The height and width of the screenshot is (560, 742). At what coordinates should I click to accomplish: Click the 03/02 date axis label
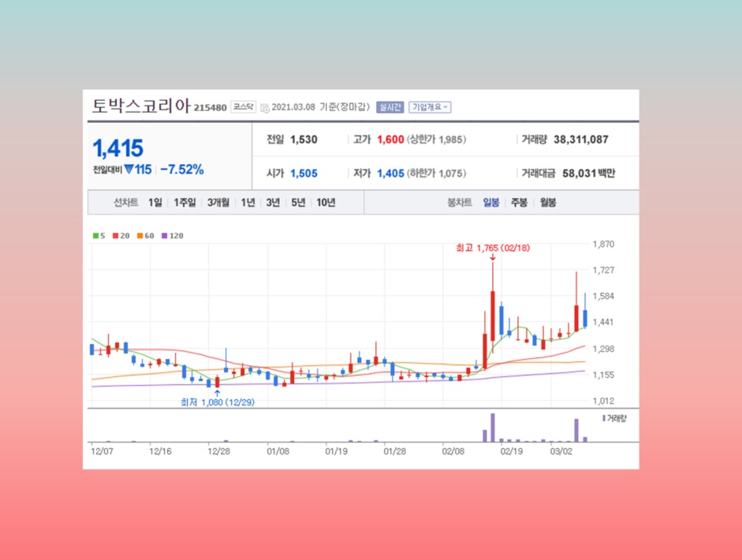[561, 452]
